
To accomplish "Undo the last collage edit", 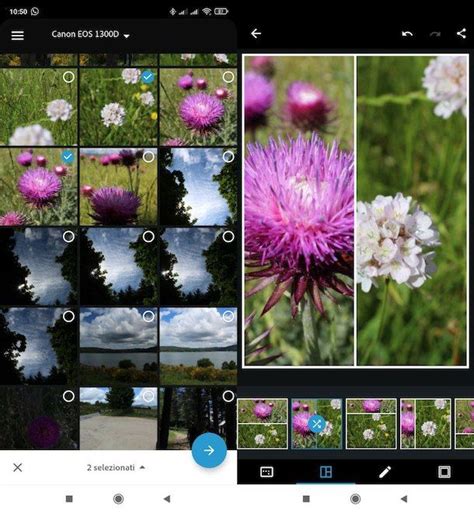I will pyautogui.click(x=407, y=34).
